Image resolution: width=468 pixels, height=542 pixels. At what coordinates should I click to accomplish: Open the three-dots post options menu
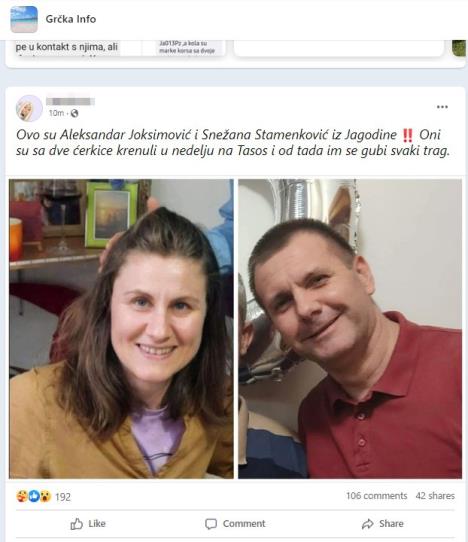(x=442, y=107)
